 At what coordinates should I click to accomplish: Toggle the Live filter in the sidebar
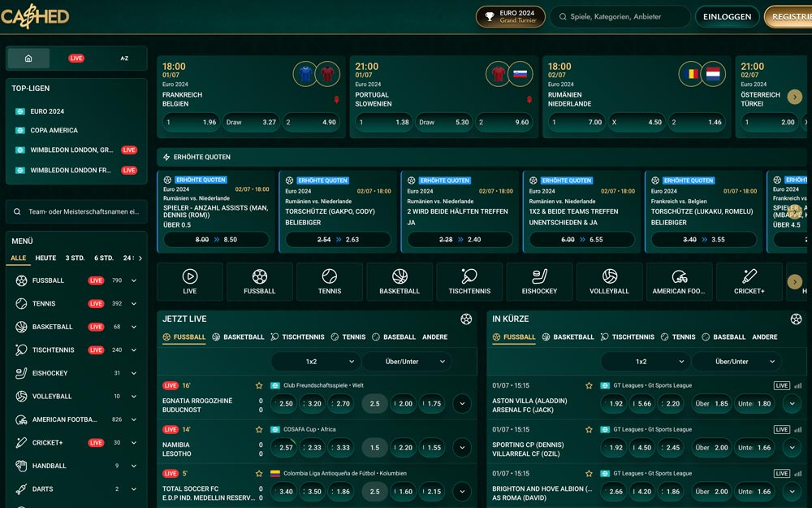[76, 59]
